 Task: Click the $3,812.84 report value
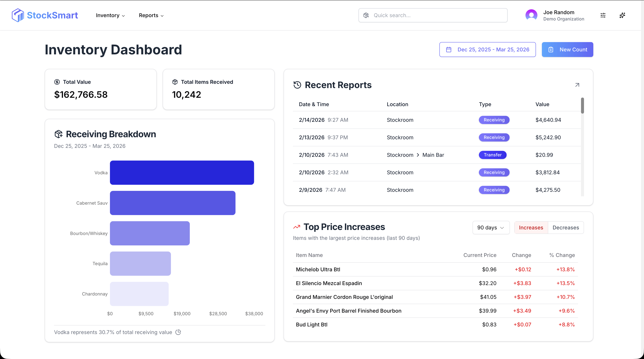547,172
